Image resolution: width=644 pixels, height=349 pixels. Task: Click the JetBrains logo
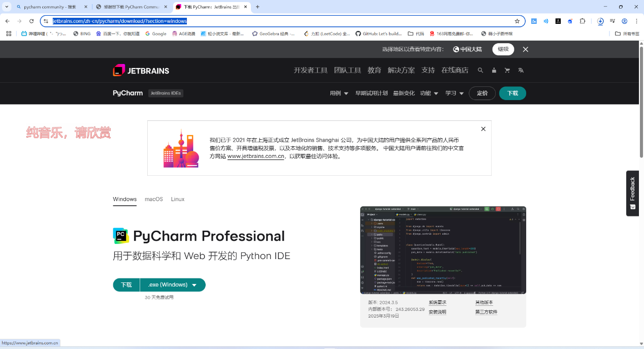[141, 71]
